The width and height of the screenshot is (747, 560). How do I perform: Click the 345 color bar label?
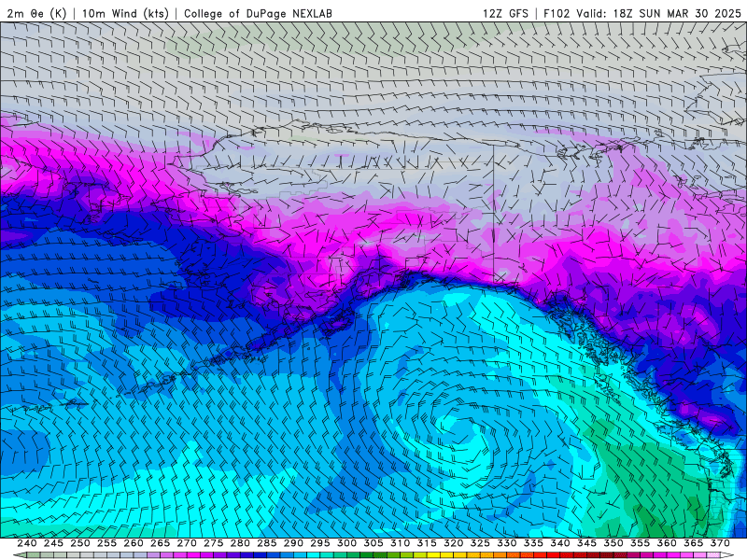pyautogui.click(x=587, y=543)
